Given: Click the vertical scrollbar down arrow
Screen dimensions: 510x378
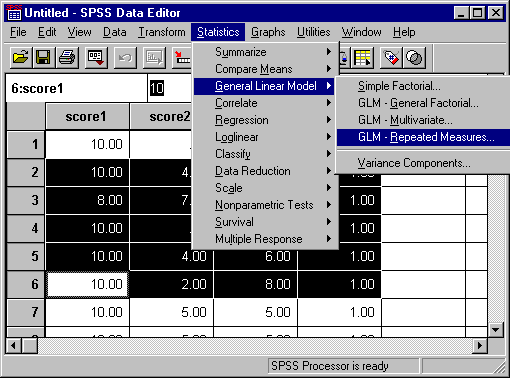Looking at the screenshot, I should 496,330.
